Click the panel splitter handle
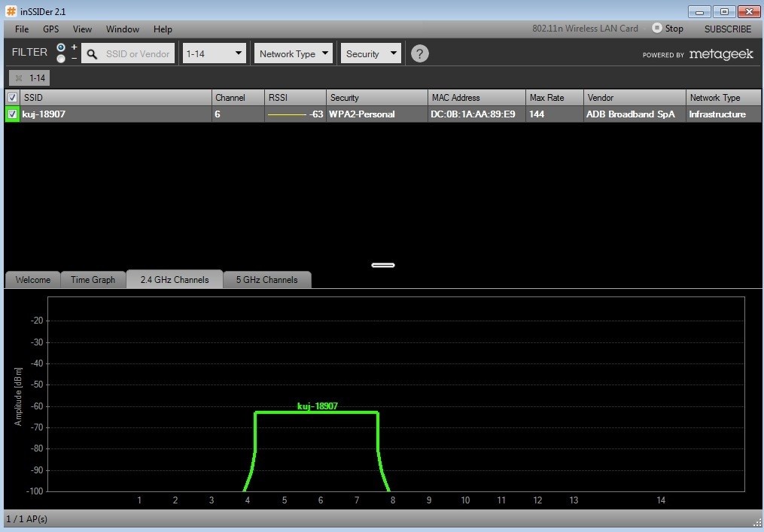This screenshot has width=764, height=532. click(x=382, y=265)
